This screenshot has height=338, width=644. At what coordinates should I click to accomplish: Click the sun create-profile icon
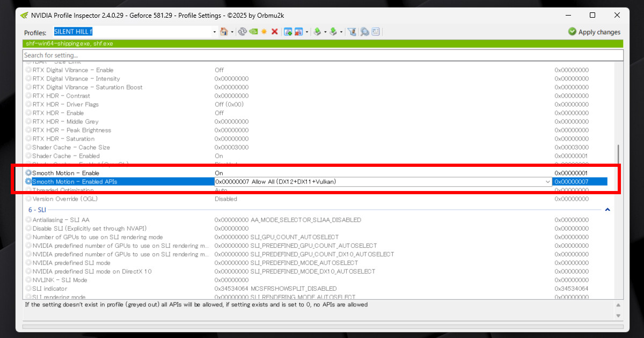pos(264,32)
